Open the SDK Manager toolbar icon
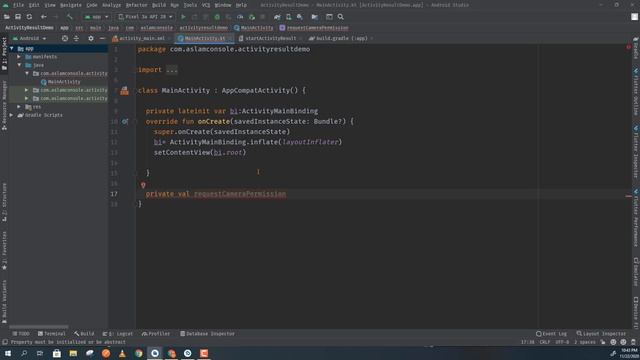The height and width of the screenshot is (360, 640). pyautogui.click(x=300, y=17)
